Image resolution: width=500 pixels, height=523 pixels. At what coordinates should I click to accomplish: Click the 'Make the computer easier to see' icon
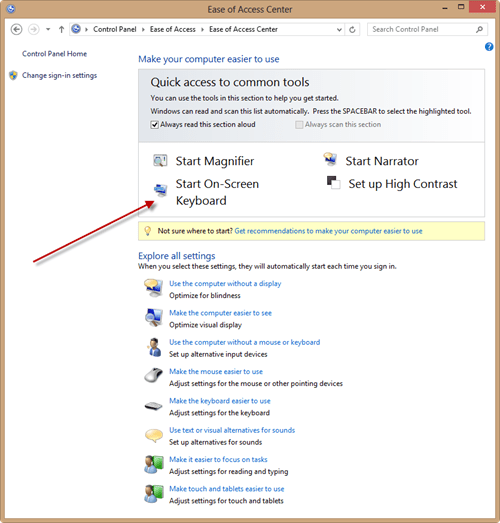pyautogui.click(x=153, y=318)
